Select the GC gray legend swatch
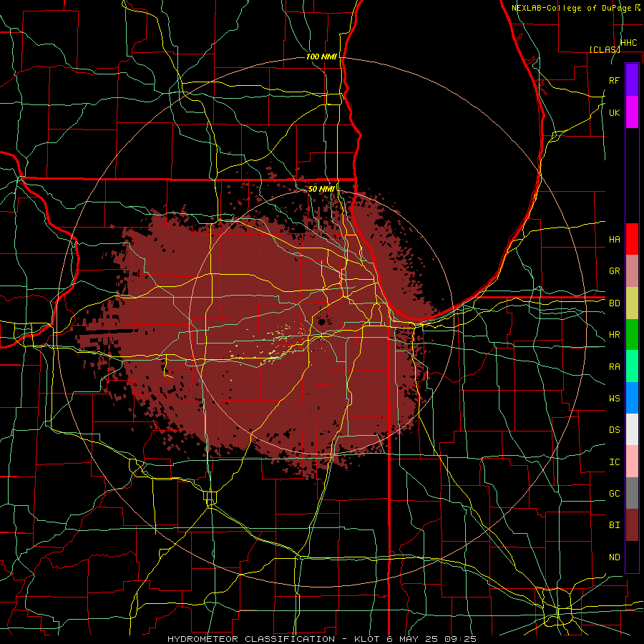The height and width of the screenshot is (644, 644). pyautogui.click(x=632, y=493)
